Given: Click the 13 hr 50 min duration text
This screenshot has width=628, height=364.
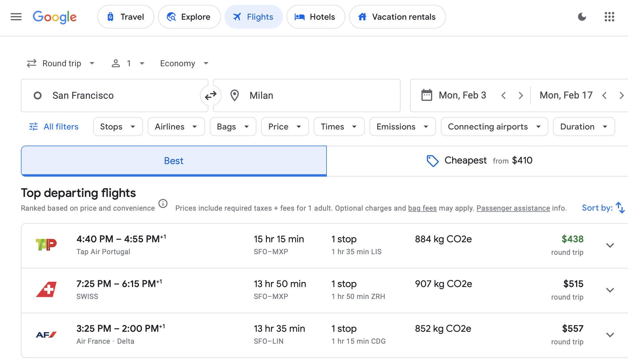Looking at the screenshot, I should click(x=280, y=284).
